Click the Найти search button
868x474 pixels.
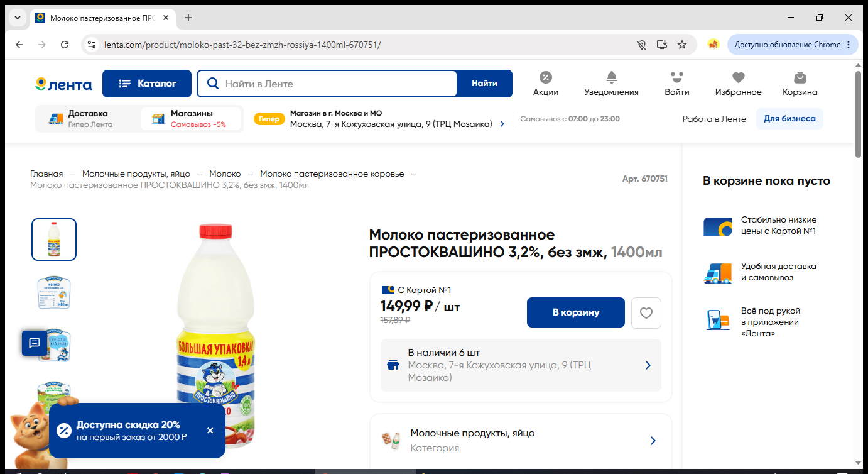coord(484,84)
